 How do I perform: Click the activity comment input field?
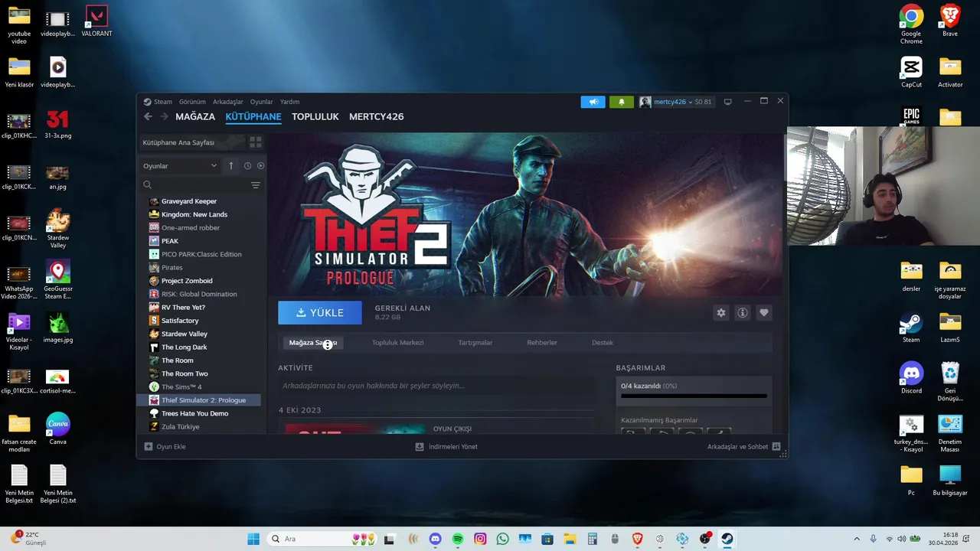point(436,386)
